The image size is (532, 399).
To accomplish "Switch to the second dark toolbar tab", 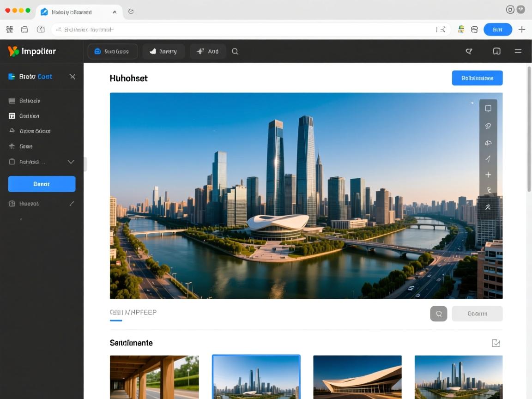I will pos(163,51).
